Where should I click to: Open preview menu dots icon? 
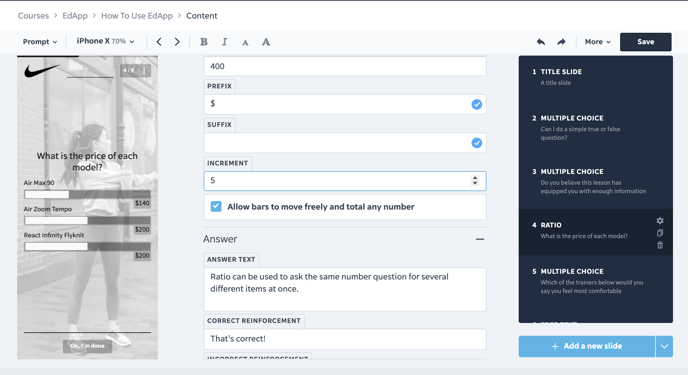point(144,71)
